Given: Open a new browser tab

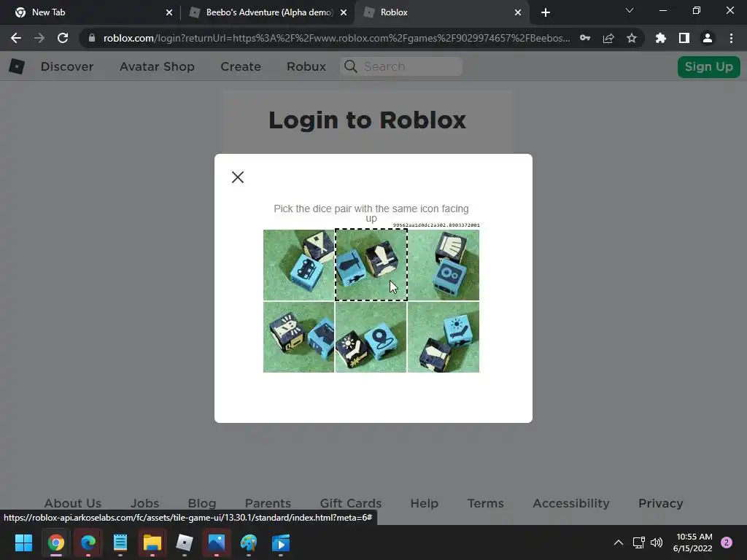Looking at the screenshot, I should pyautogui.click(x=546, y=12).
